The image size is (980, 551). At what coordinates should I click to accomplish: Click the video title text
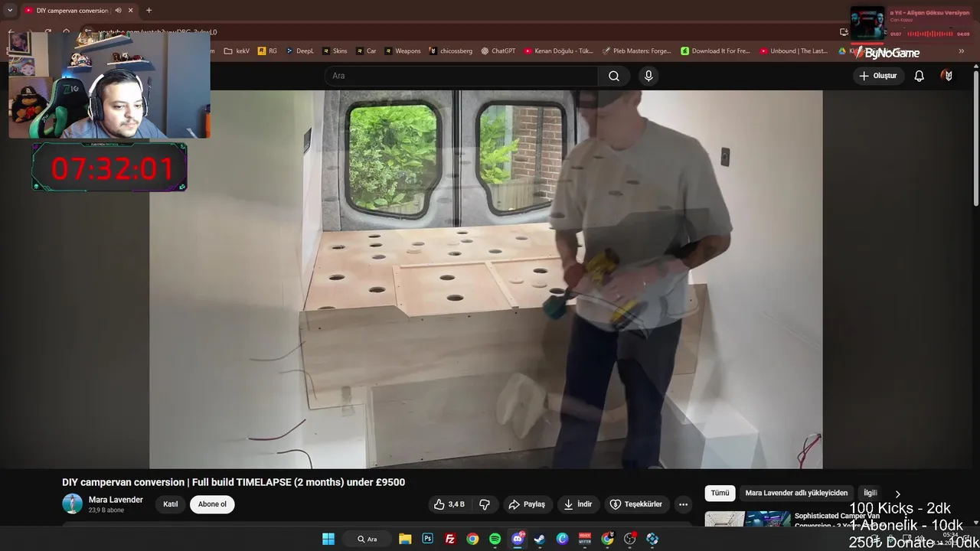pos(234,482)
